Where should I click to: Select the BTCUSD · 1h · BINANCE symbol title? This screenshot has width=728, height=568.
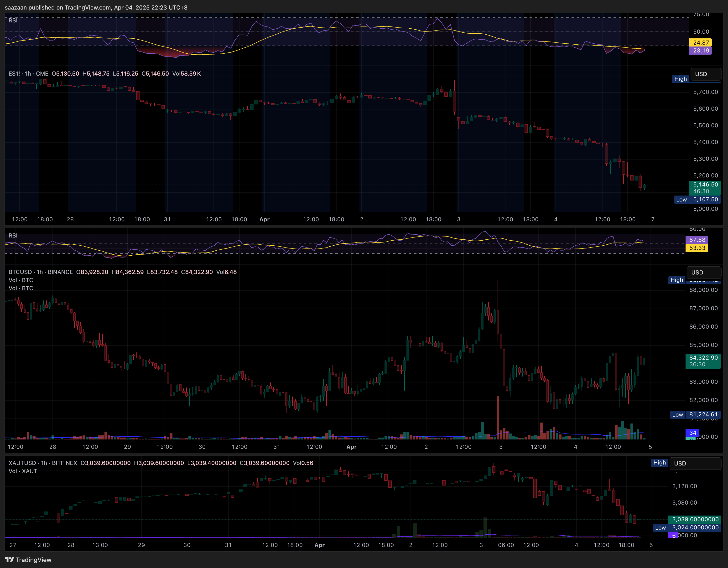point(41,272)
